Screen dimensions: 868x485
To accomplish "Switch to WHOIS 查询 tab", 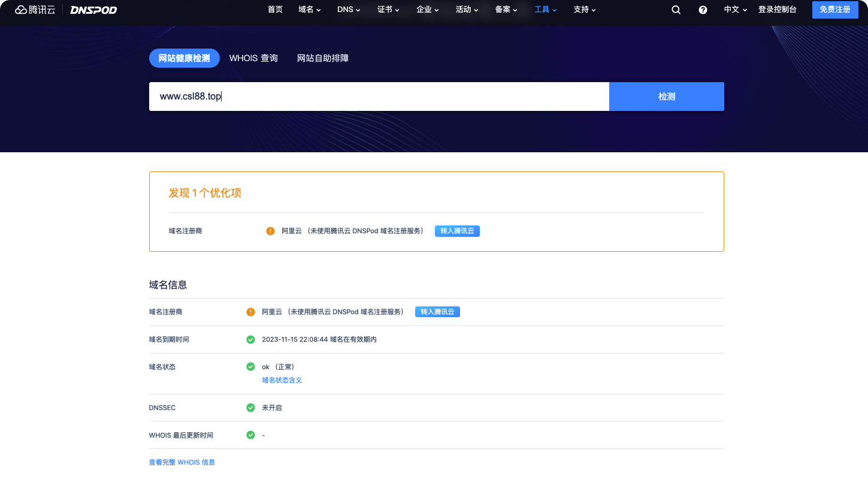I will (253, 58).
